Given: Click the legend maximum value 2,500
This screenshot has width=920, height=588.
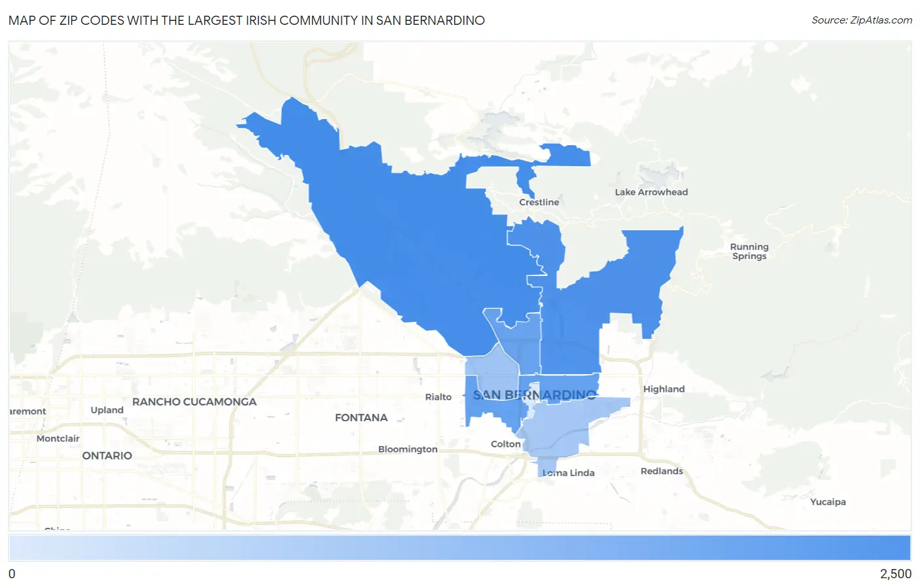Looking at the screenshot, I should click(x=895, y=574).
